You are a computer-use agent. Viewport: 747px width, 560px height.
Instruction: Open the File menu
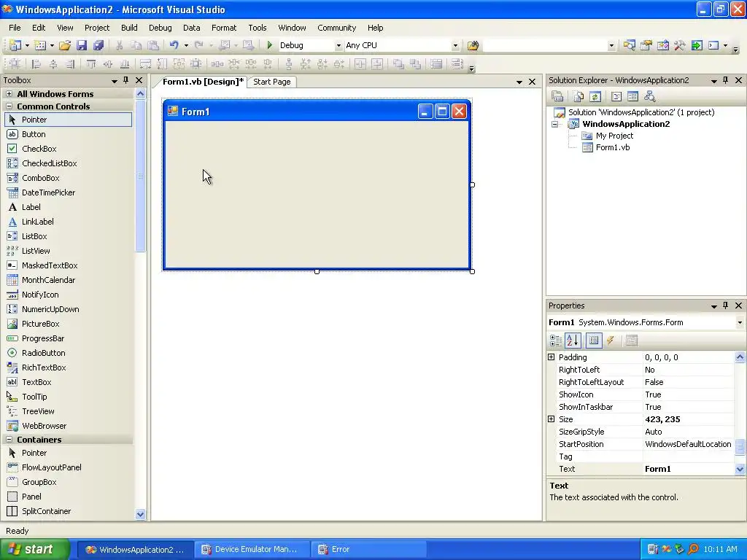tap(15, 28)
